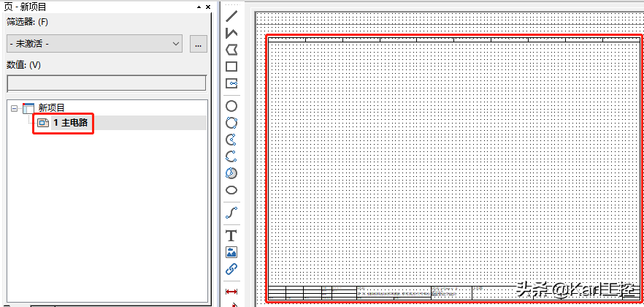The height and width of the screenshot is (307, 644).
Task: Select the Insert image tool
Action: point(231,252)
